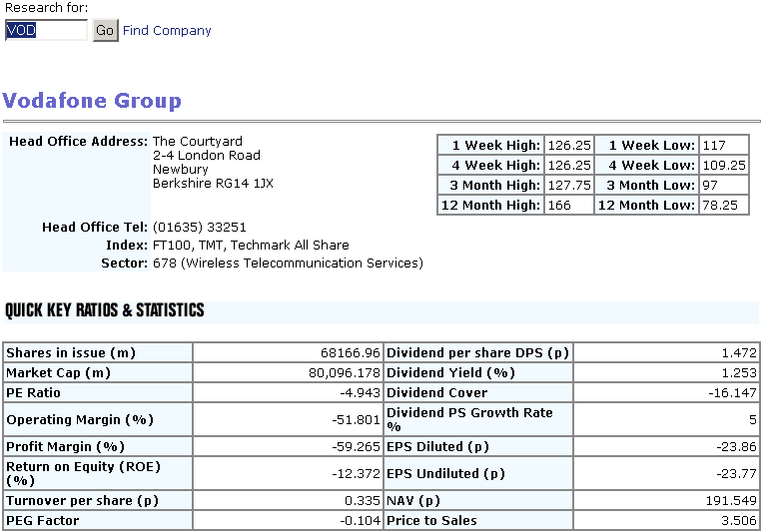Click the Quick Key Ratios & Statistics header
The width and height of the screenshot is (762, 532).
105,310
